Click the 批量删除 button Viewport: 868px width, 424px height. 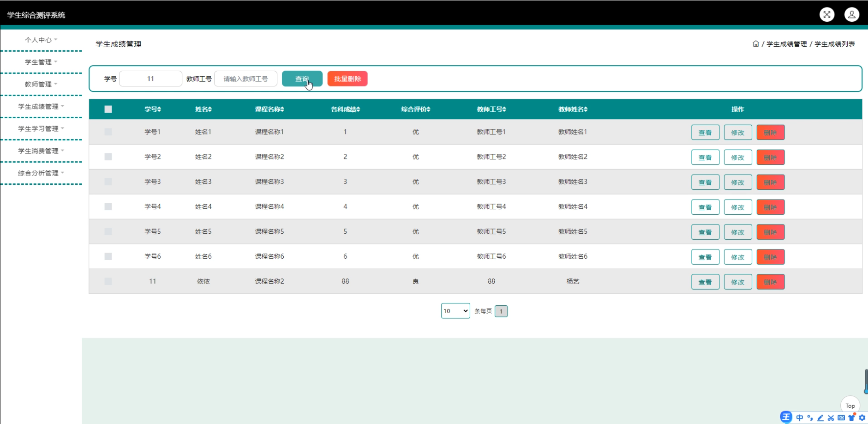coord(347,79)
